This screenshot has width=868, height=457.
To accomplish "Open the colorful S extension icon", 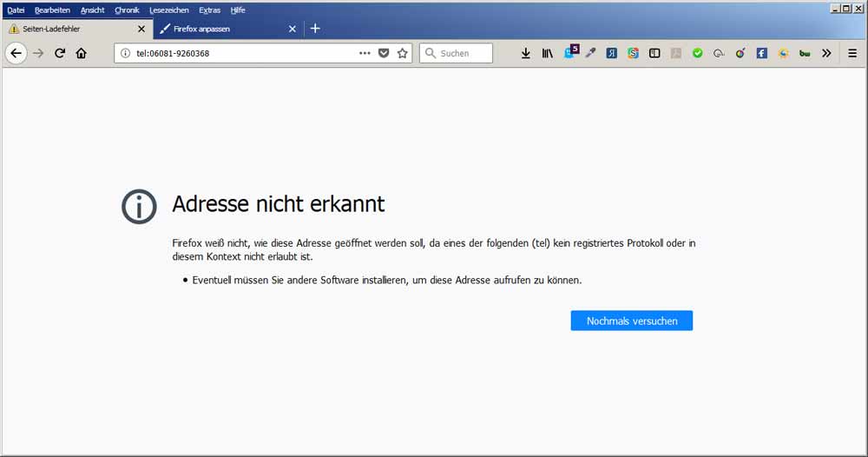I will click(634, 53).
